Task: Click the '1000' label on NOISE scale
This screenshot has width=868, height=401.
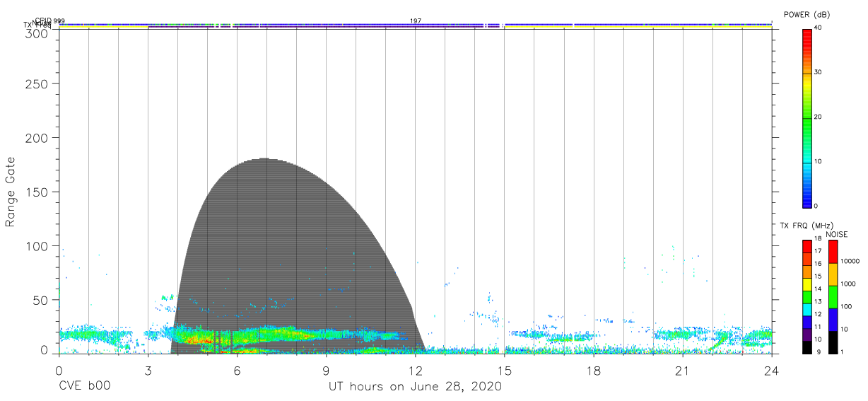Action: 847,284
